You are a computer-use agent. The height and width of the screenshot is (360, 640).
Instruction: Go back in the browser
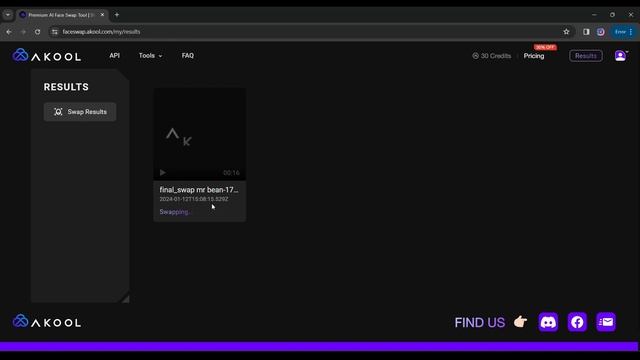coord(9,32)
